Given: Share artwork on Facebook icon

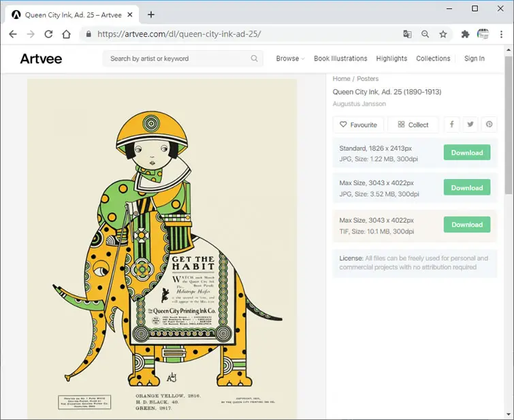Looking at the screenshot, I should pos(452,125).
